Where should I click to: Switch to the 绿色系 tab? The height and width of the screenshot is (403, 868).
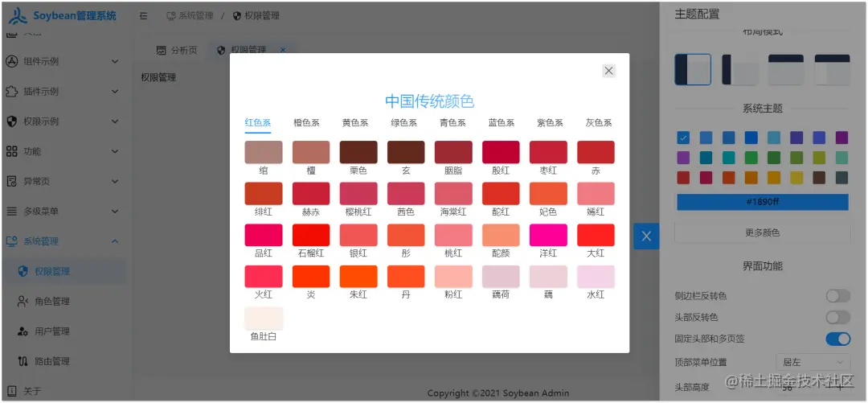tap(404, 123)
